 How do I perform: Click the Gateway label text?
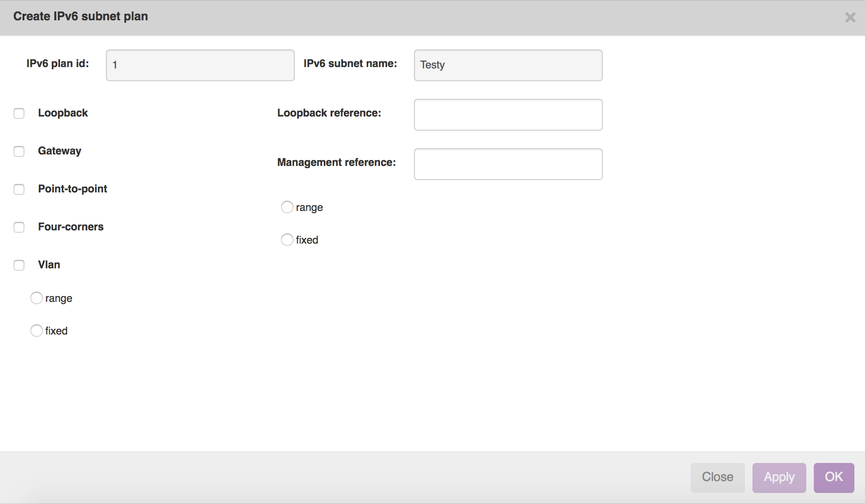60,151
